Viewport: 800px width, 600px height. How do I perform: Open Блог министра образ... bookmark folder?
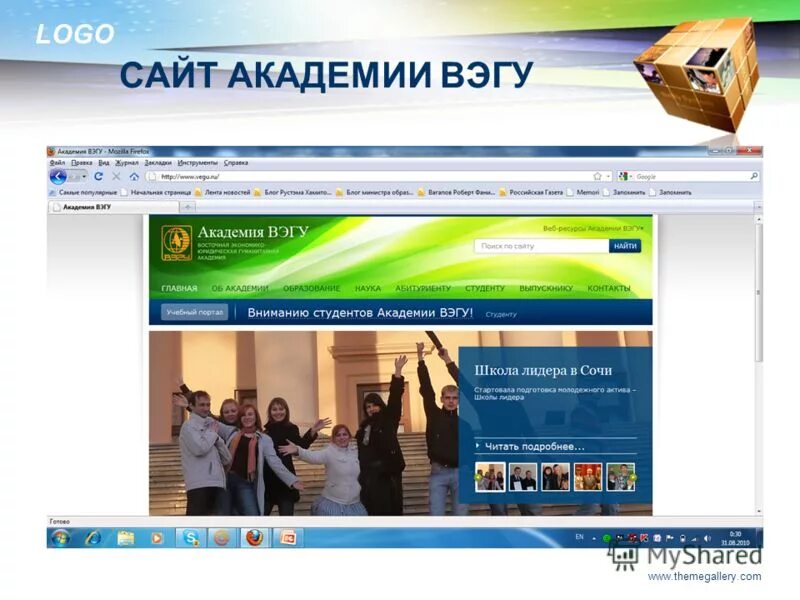[374, 192]
